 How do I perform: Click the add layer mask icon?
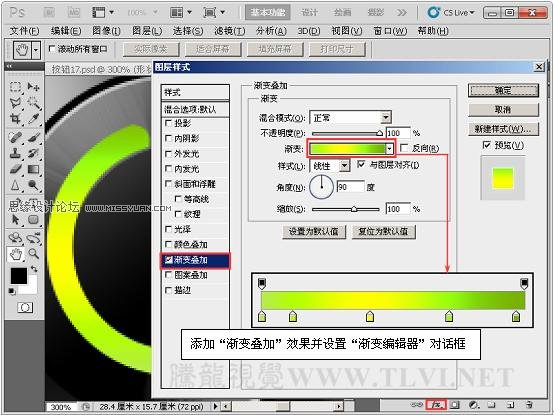pyautogui.click(x=455, y=405)
